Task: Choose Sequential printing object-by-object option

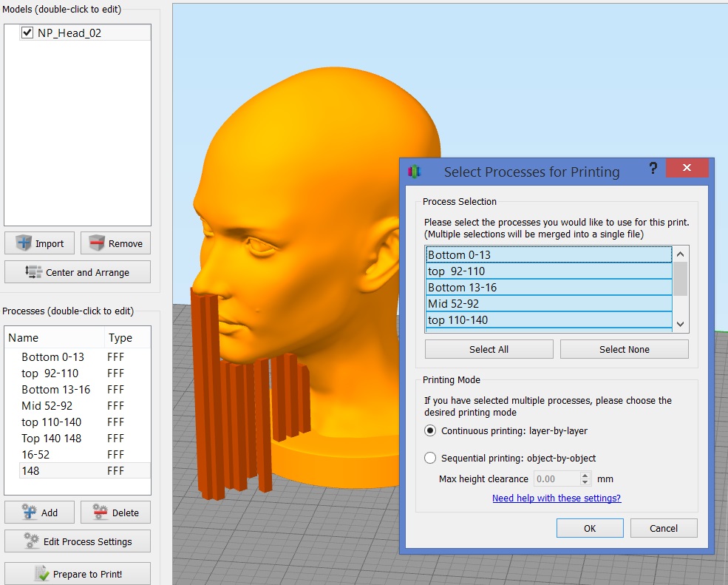Action: click(430, 458)
